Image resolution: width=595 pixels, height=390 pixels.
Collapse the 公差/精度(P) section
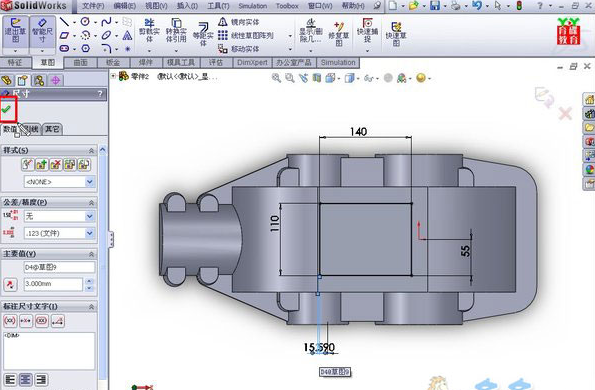point(91,203)
